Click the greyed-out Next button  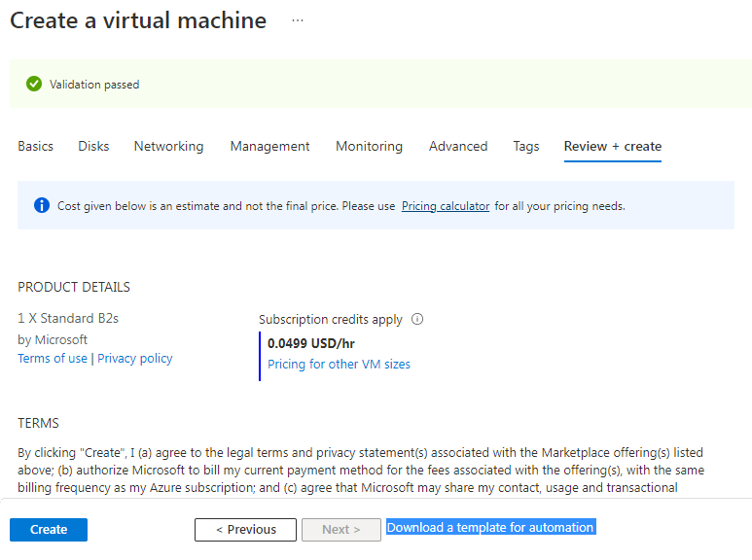coord(341,529)
